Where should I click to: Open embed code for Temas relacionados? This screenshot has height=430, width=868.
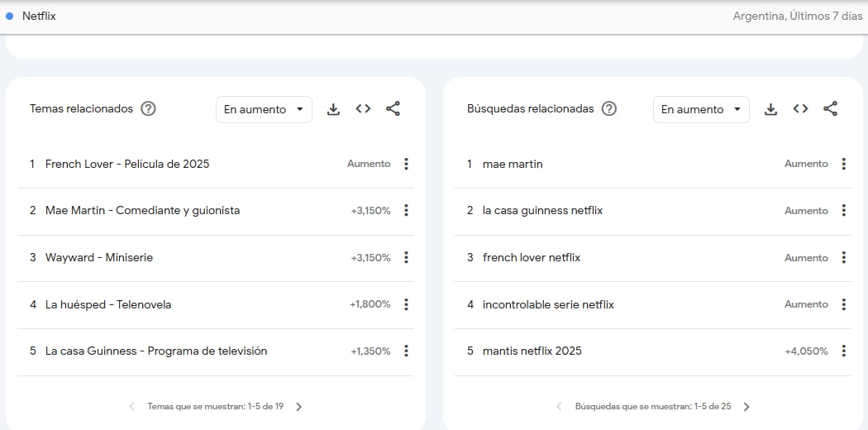tap(363, 109)
